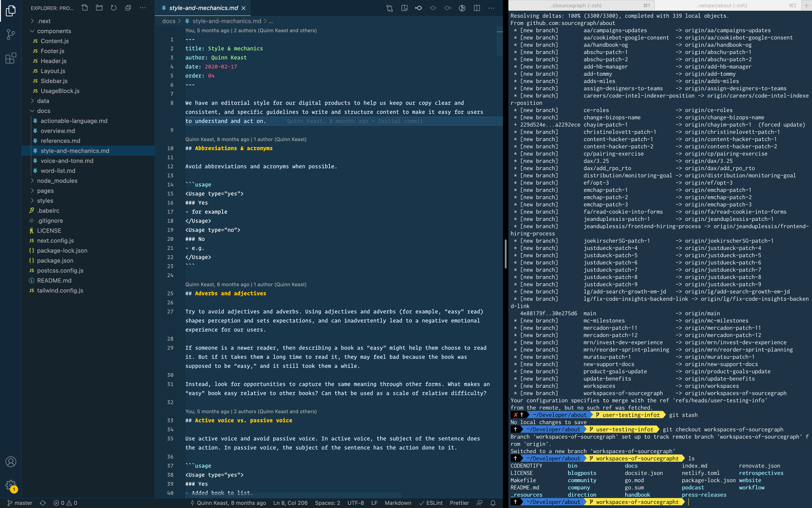This screenshot has height=508, width=812.
Task: Open editor more actions ellipsis
Action: pyautogui.click(x=491, y=8)
